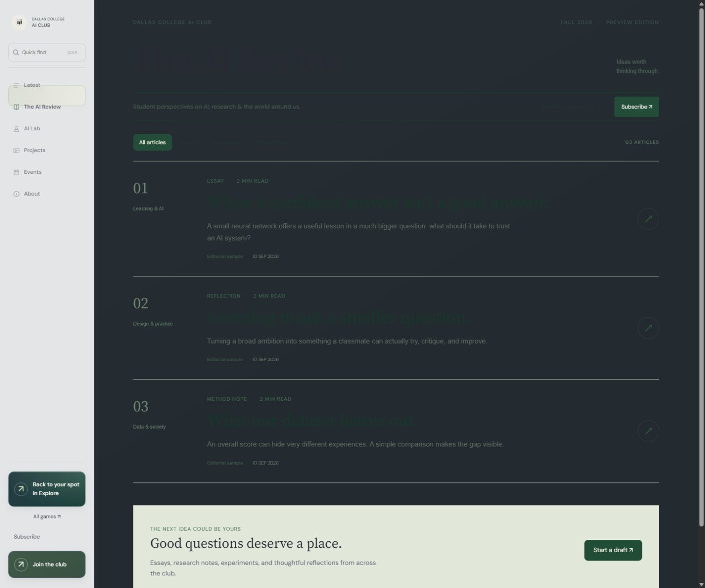The height and width of the screenshot is (588, 705).
Task: Click the Join the club button
Action: click(47, 564)
